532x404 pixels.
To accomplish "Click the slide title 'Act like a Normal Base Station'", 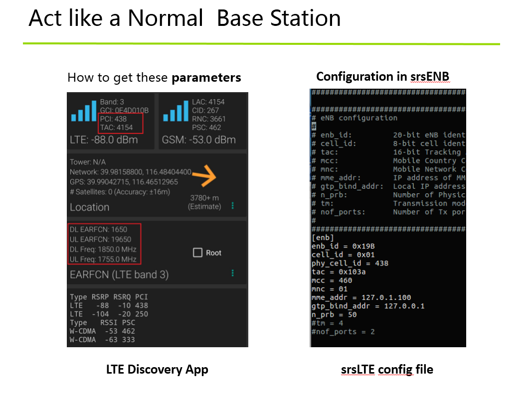I will tap(185, 18).
